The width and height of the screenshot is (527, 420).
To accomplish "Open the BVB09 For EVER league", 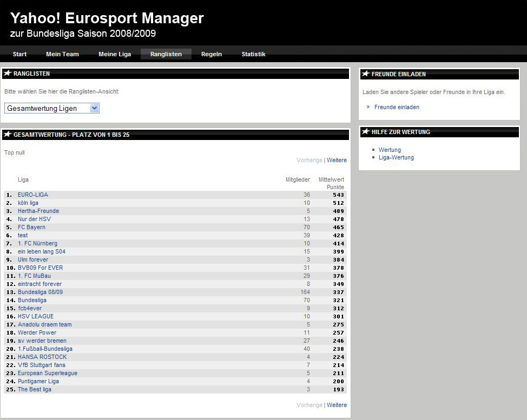I will tap(41, 268).
